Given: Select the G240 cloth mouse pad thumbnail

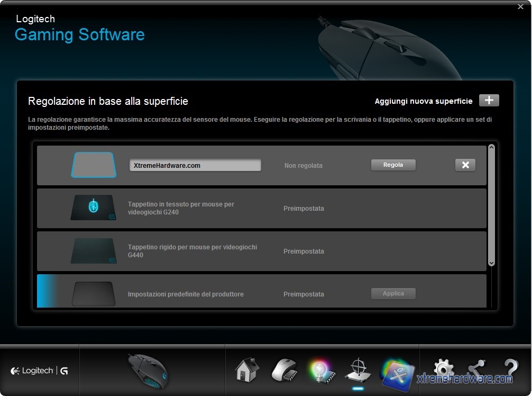Looking at the screenshot, I should click(x=93, y=208).
